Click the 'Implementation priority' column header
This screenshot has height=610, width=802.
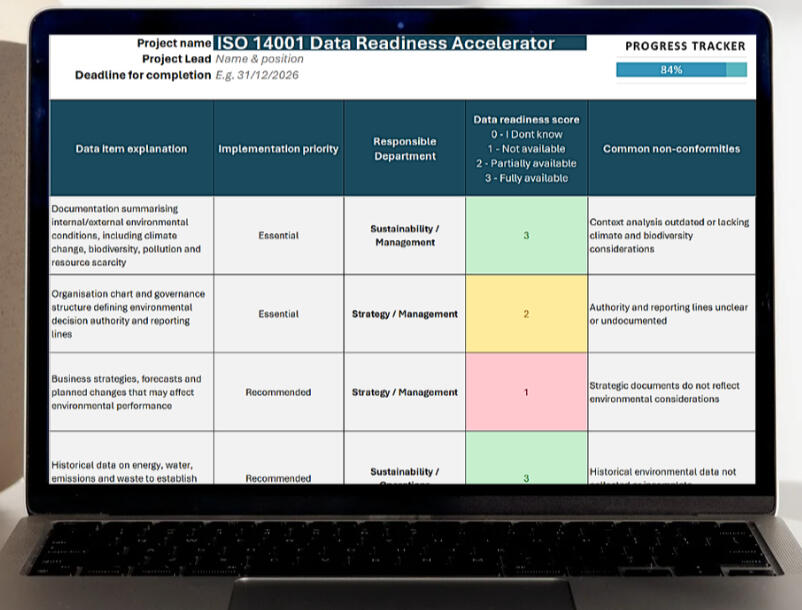278,148
